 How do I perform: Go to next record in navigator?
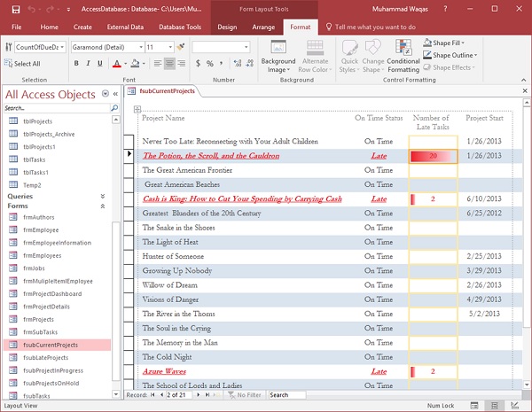click(199, 395)
